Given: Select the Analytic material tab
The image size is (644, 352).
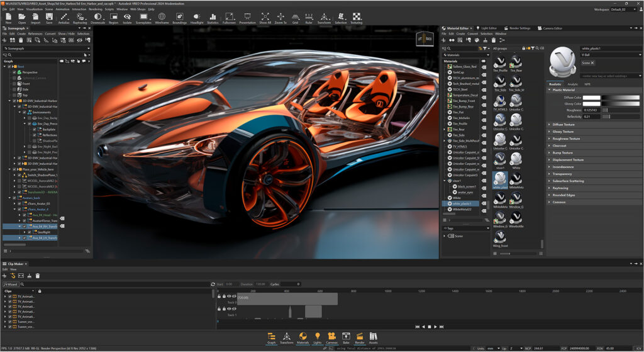Looking at the screenshot, I should click(x=572, y=84).
